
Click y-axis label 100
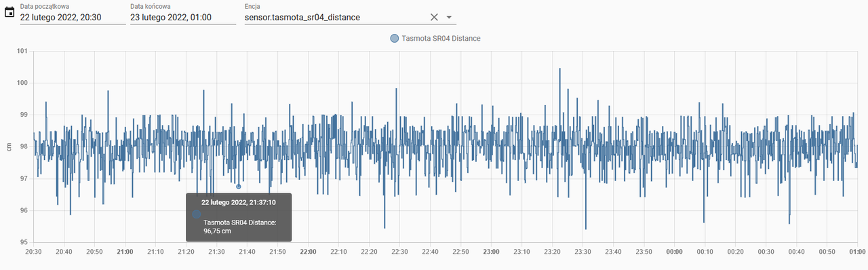(22, 83)
